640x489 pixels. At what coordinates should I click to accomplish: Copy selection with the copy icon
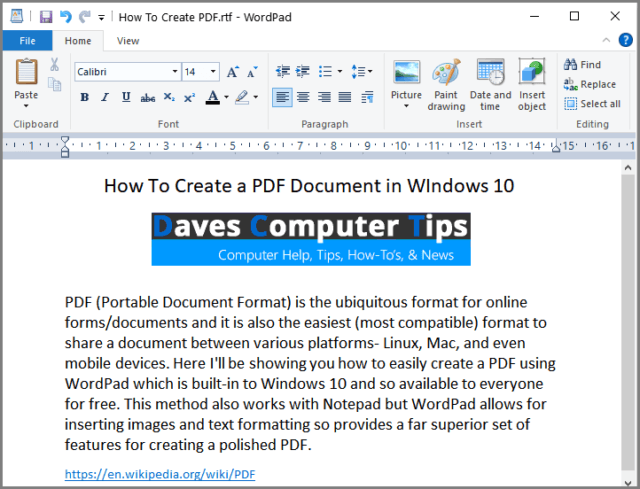point(54,84)
